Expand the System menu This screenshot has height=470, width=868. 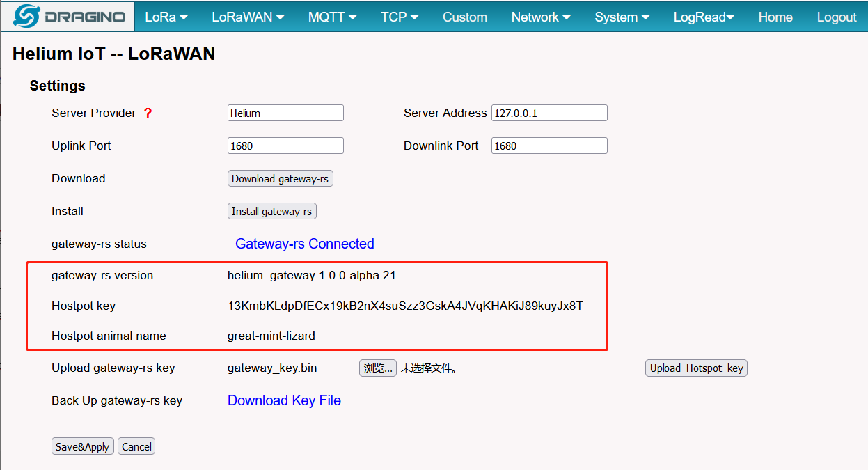click(x=622, y=17)
